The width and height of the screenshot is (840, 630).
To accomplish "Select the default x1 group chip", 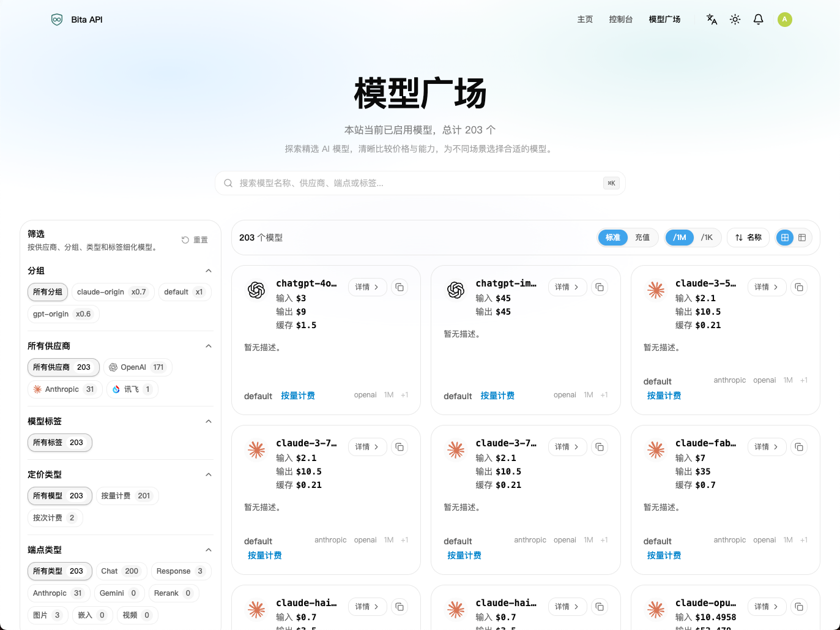I will point(185,292).
